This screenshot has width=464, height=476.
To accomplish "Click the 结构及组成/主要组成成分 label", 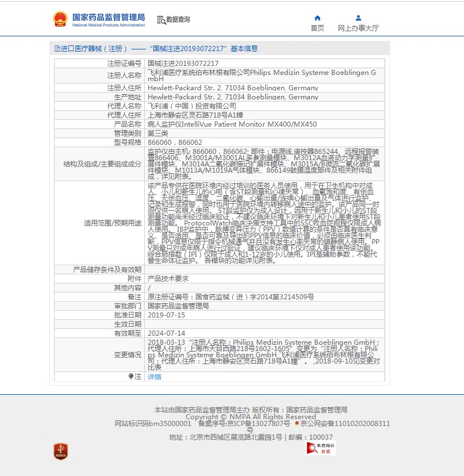I will [102, 164].
